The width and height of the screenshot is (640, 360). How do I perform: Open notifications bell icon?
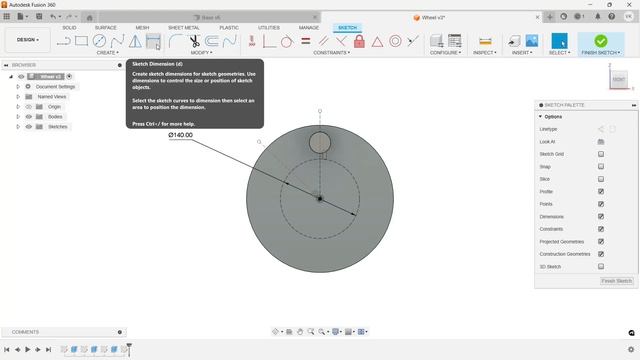(597, 17)
